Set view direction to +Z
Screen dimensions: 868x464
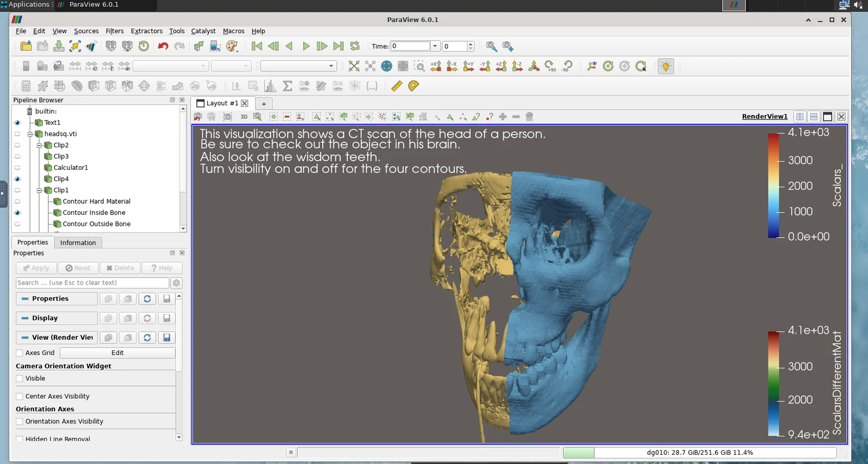(501, 66)
